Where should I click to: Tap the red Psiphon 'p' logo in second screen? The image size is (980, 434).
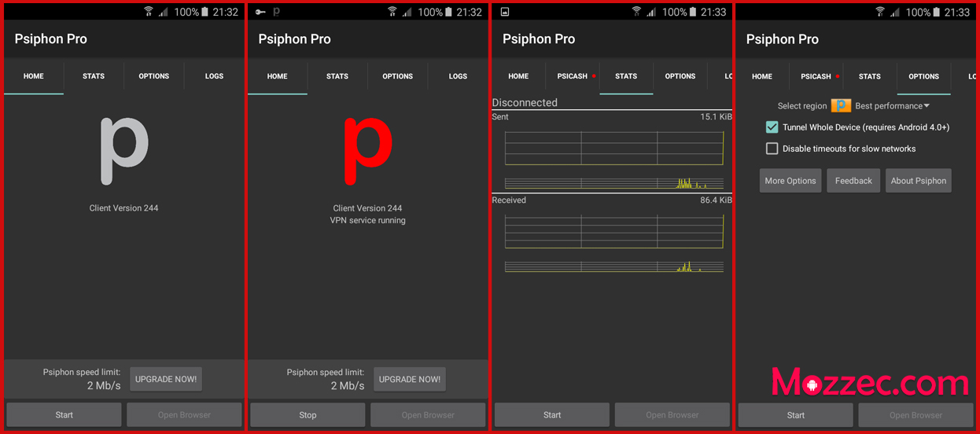[368, 151]
